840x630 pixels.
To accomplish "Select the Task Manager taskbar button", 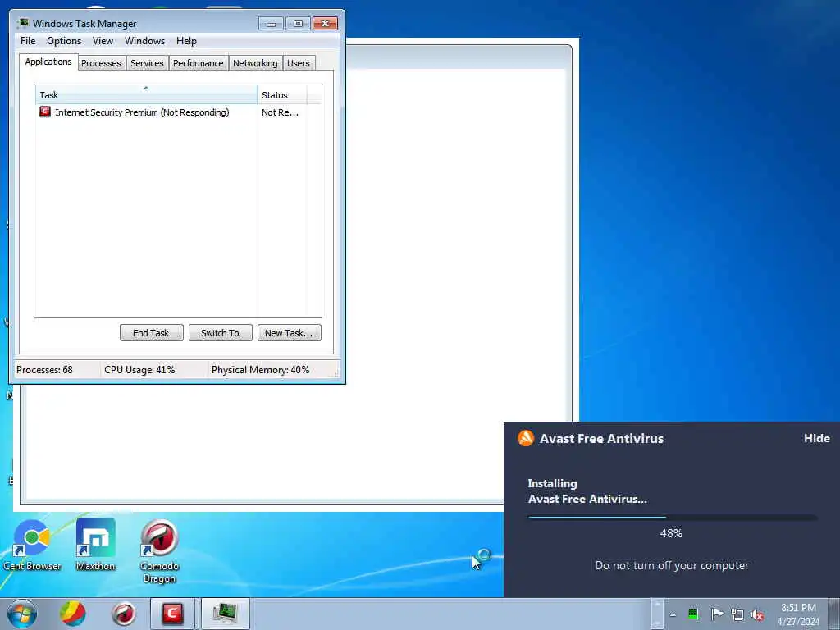I will click(226, 614).
